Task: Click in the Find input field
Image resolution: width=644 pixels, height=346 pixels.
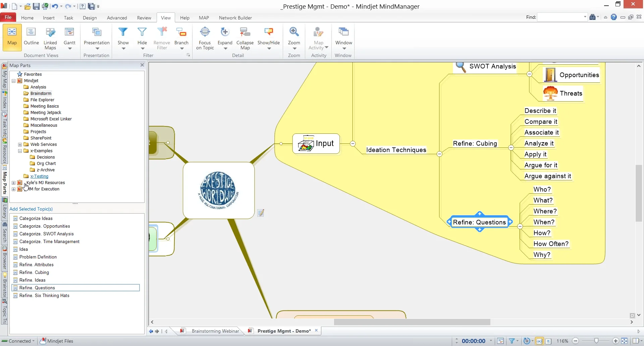Action: pos(560,17)
